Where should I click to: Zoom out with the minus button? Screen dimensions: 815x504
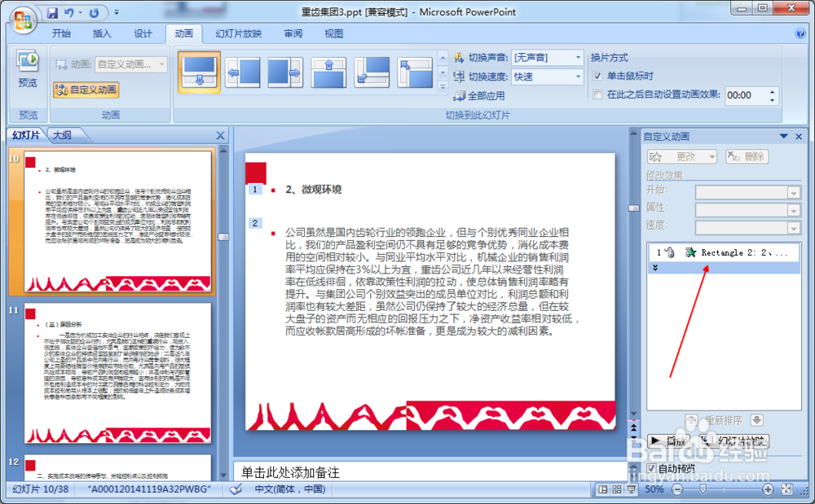[x=677, y=489]
